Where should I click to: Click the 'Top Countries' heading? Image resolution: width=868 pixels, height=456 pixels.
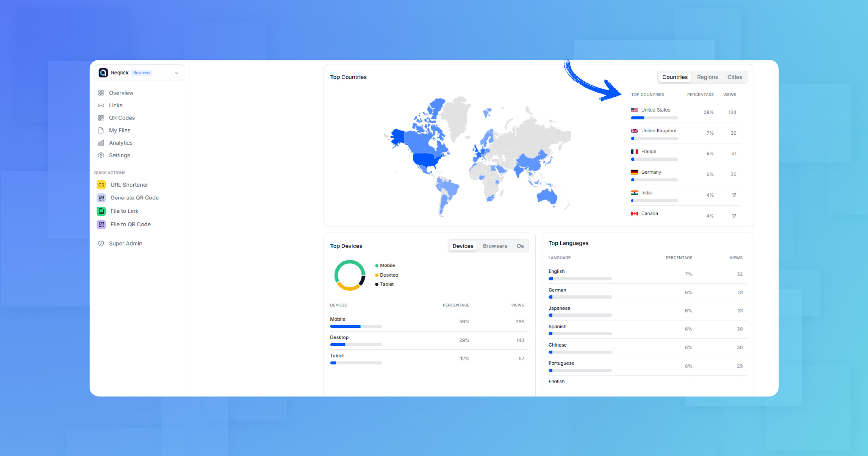(x=348, y=77)
